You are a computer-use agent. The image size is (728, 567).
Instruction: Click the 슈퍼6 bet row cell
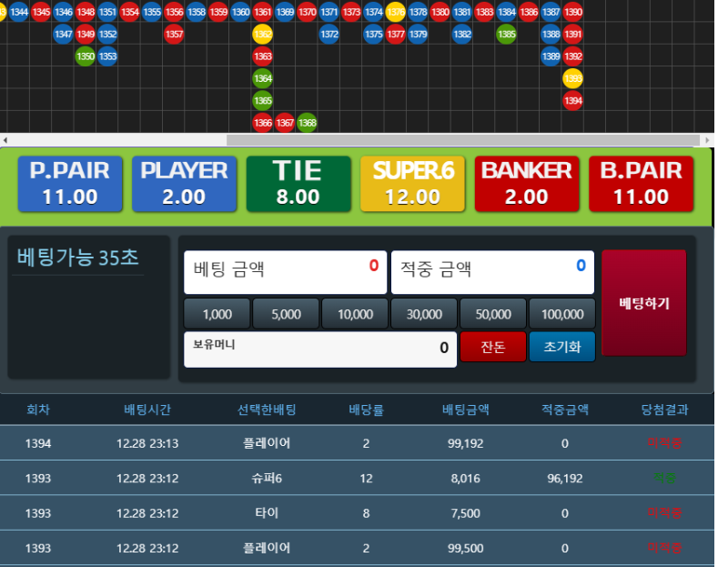(267, 479)
